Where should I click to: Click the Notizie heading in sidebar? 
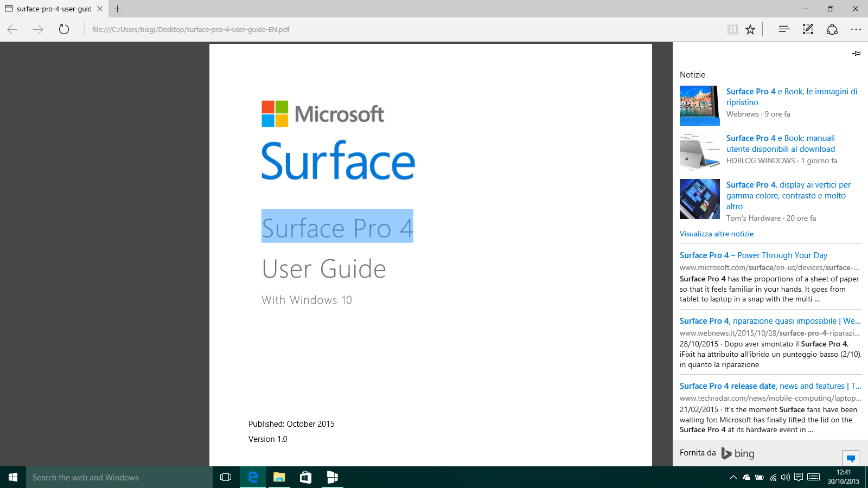(x=692, y=75)
